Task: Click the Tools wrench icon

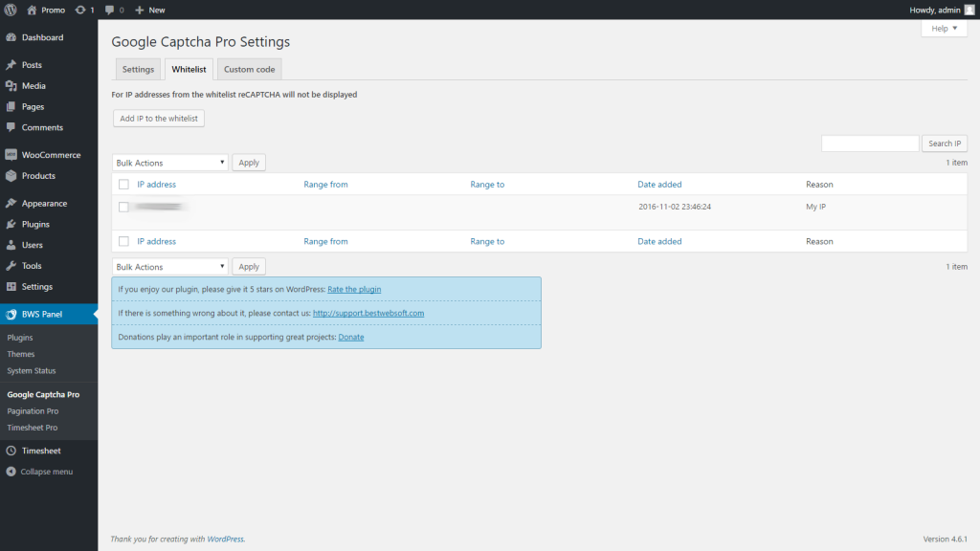Action: tap(11, 266)
